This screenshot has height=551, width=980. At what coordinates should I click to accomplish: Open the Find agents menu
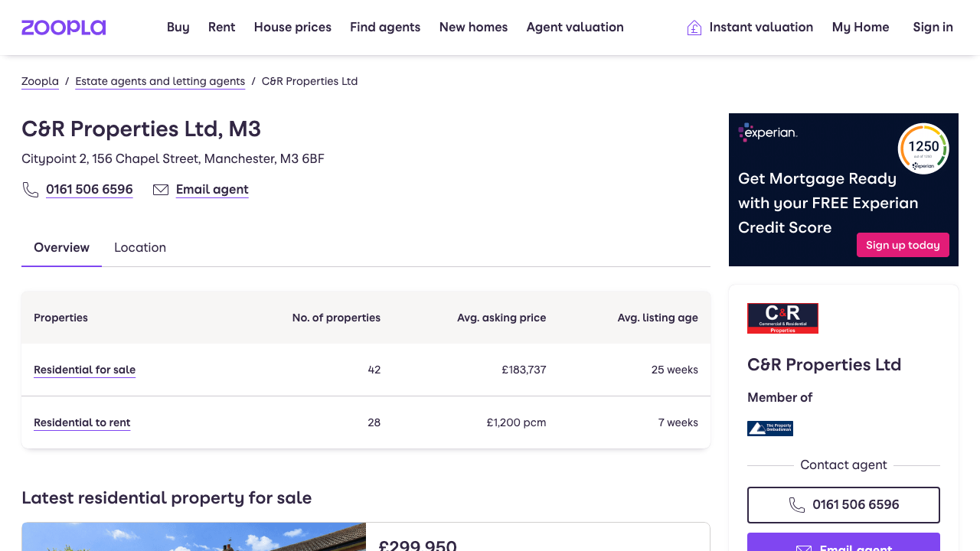[385, 27]
